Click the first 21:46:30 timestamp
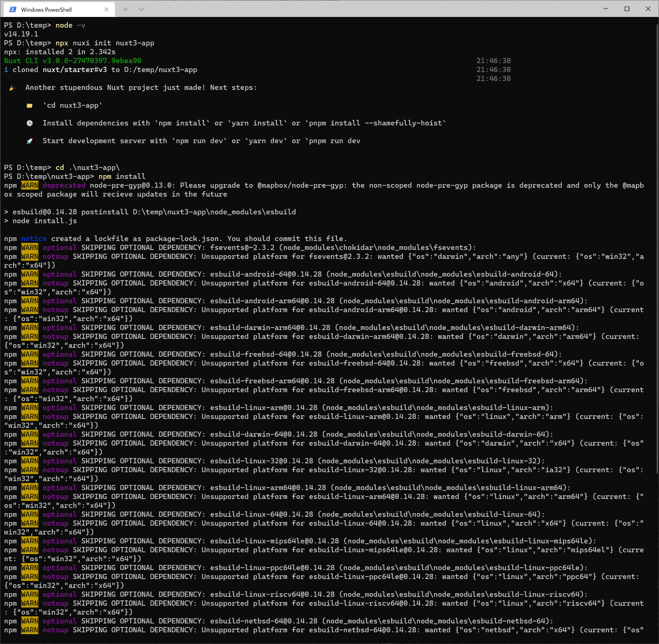 tap(493, 61)
